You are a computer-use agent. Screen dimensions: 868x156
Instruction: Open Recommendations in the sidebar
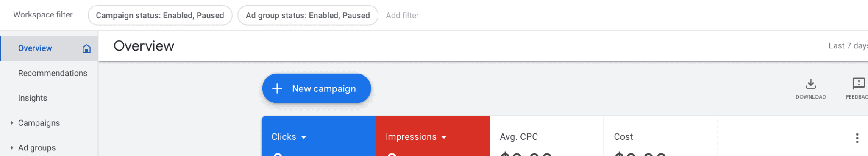(x=49, y=73)
